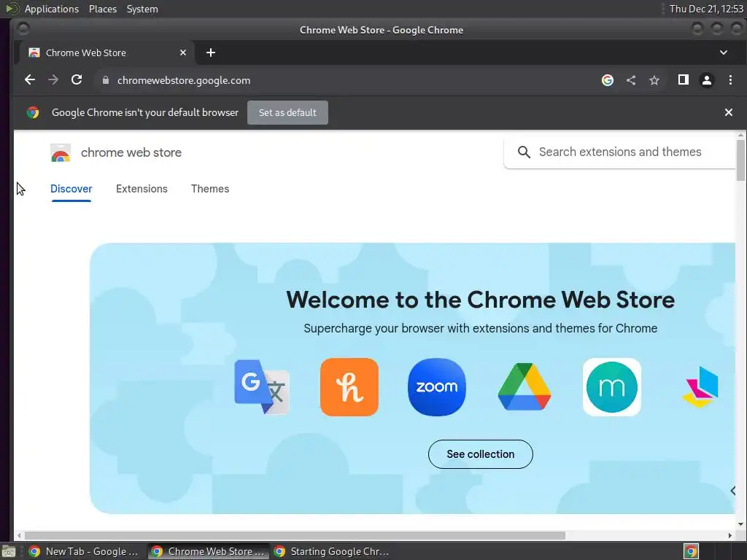
Task: Open the Honey extension icon
Action: [349, 387]
